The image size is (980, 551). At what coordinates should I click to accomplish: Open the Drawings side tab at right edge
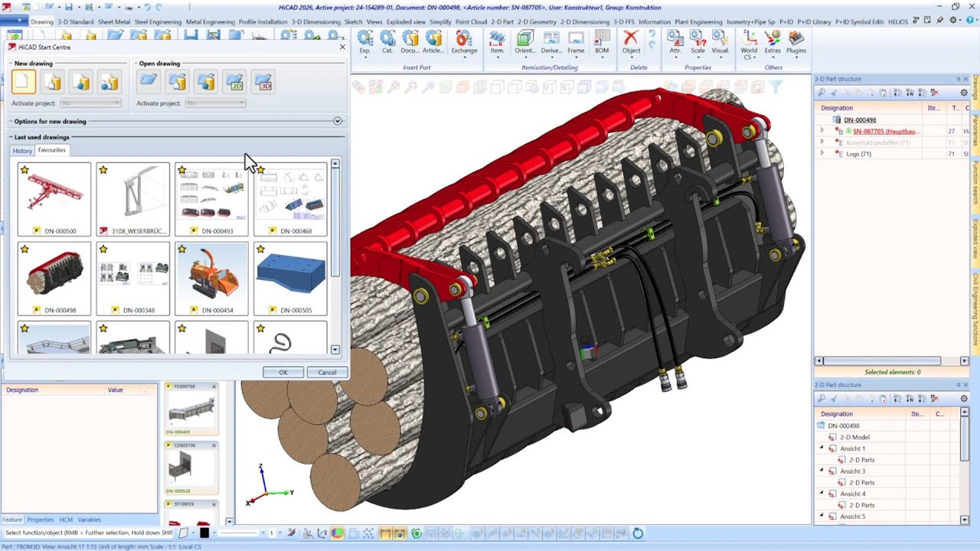coord(975,87)
